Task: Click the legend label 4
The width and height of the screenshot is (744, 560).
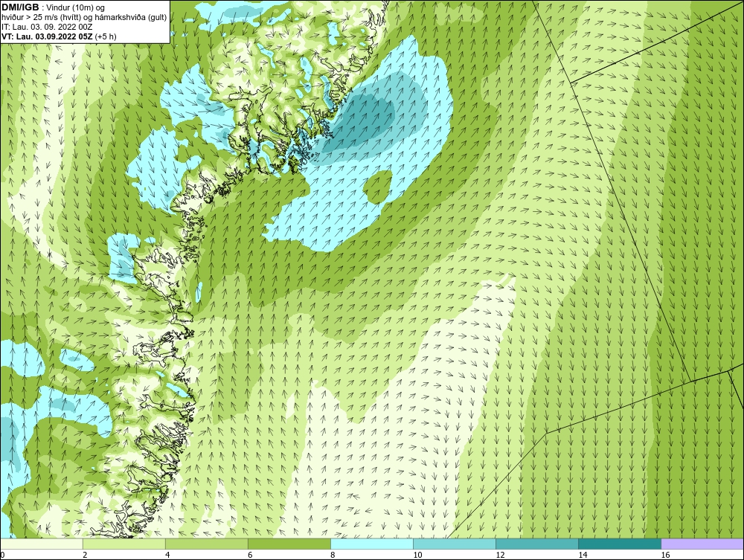Action: 167,555
